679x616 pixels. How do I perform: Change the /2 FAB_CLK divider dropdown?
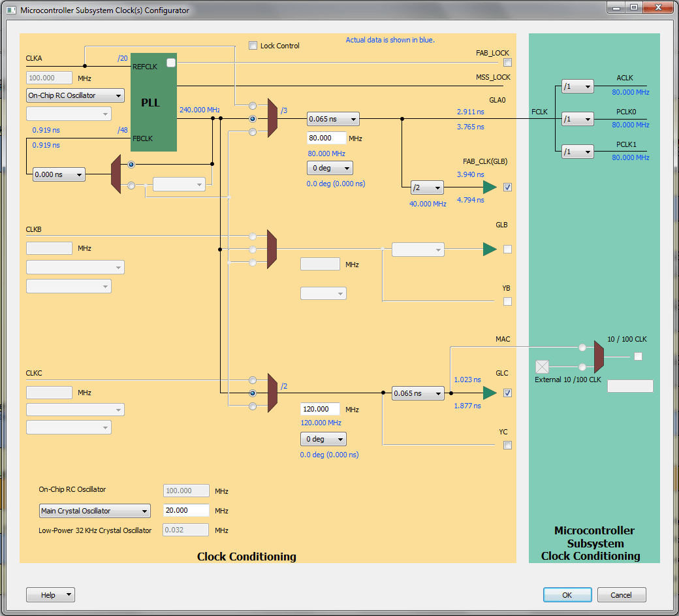coord(427,187)
